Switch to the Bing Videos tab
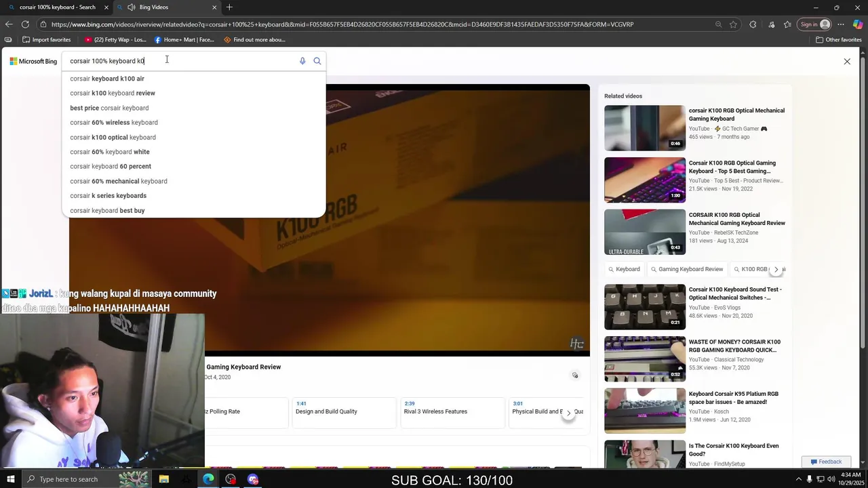The width and height of the screenshot is (868, 488). click(x=167, y=7)
